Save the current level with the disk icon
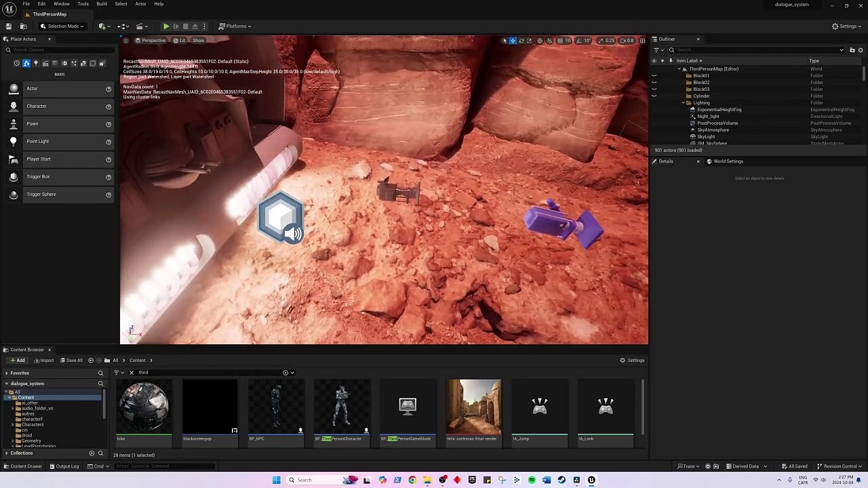868x488 pixels. (9, 26)
